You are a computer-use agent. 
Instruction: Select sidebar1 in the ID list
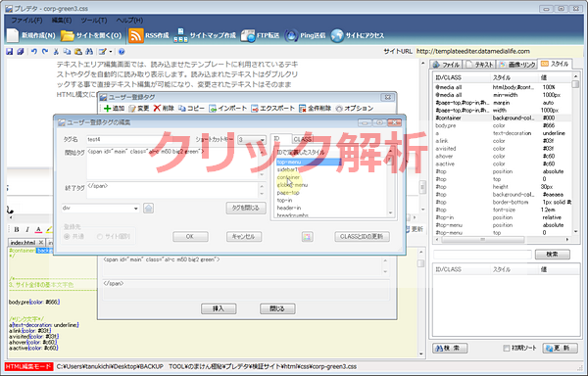[287, 169]
